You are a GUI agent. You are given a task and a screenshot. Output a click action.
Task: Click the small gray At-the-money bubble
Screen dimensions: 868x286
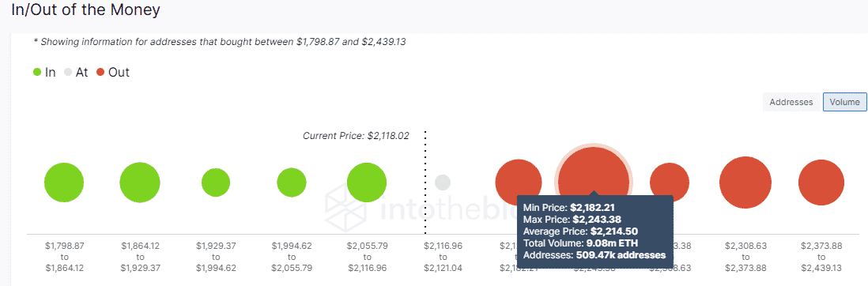click(x=443, y=183)
